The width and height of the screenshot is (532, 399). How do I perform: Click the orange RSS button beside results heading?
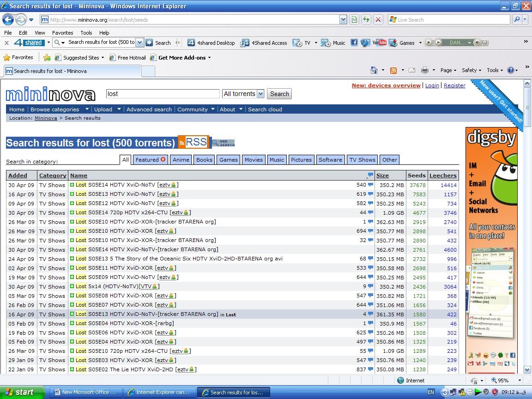[193, 142]
